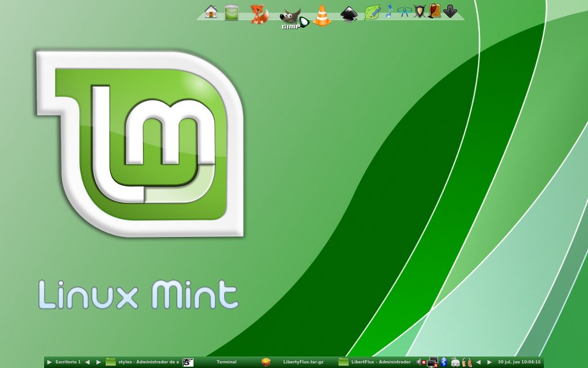Screen dimensions: 588x368
Task: Open the disconnected network monitor tray icon
Action: [x=433, y=362]
